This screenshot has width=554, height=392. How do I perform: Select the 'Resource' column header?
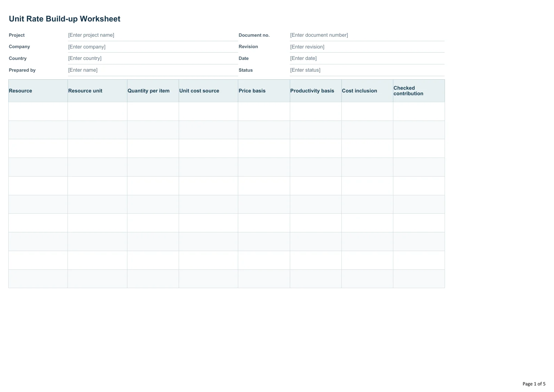(x=38, y=91)
